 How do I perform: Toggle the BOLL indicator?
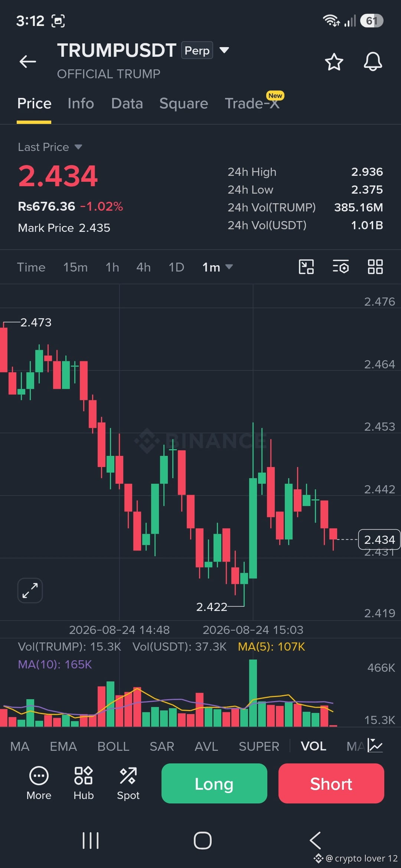tap(113, 746)
